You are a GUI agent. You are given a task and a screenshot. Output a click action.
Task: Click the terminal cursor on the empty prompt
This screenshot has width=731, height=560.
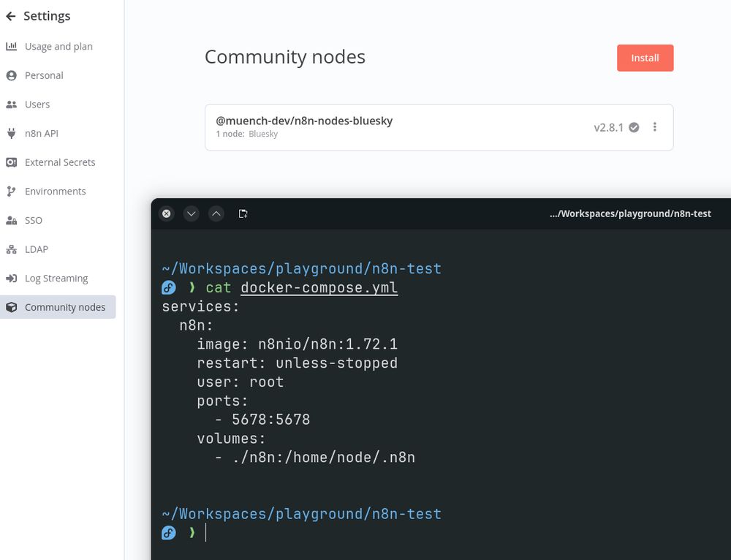click(205, 532)
